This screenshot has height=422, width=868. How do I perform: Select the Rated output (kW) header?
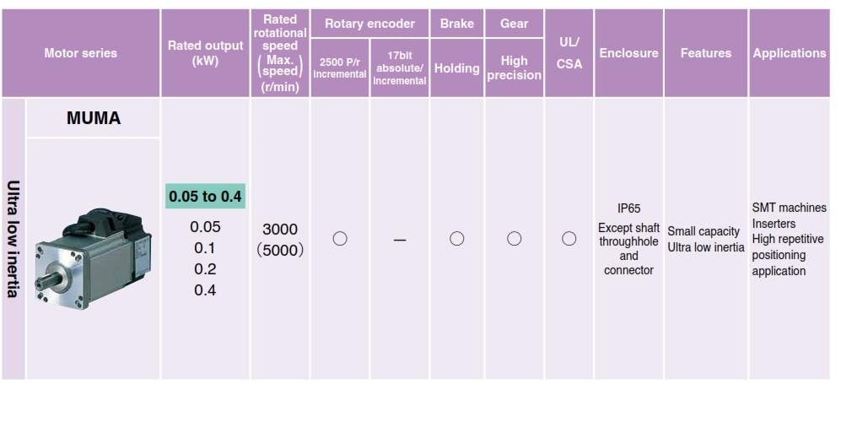pos(205,53)
